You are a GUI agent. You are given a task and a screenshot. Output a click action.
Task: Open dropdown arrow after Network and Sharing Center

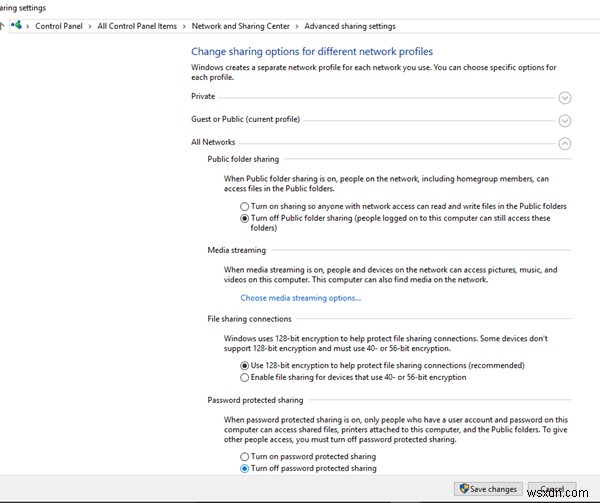297,26
